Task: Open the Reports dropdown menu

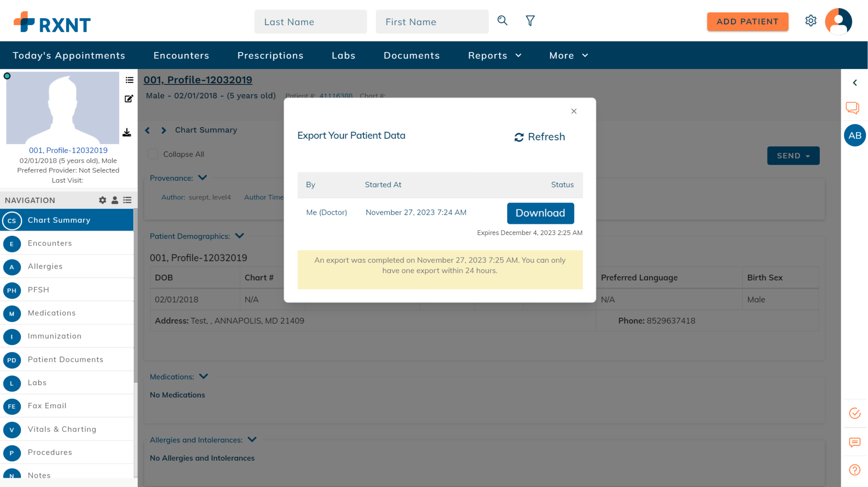Action: point(494,55)
